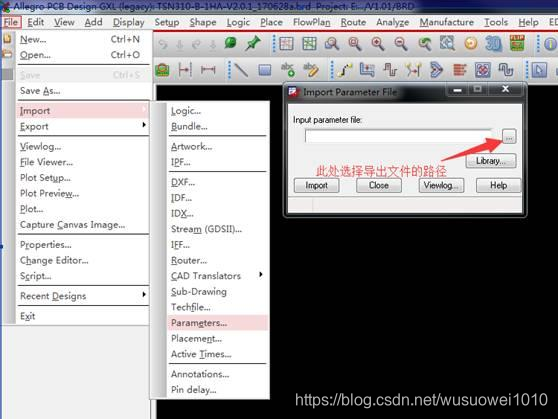Click the orange round Refresh icon

coord(471,43)
